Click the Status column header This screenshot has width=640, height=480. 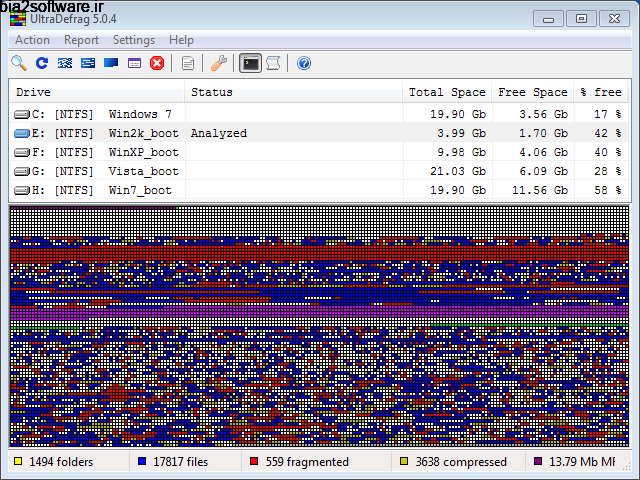[x=211, y=92]
